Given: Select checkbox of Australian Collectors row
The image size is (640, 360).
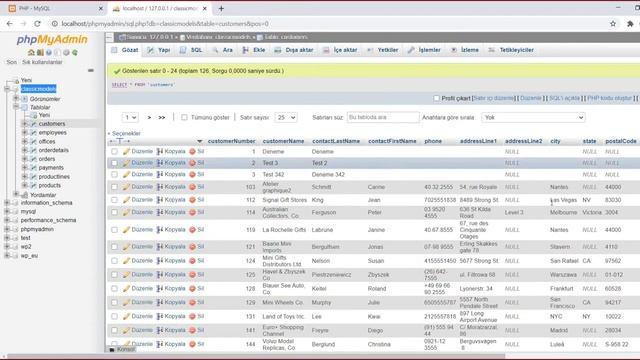Looking at the screenshot, I should click(114, 212).
